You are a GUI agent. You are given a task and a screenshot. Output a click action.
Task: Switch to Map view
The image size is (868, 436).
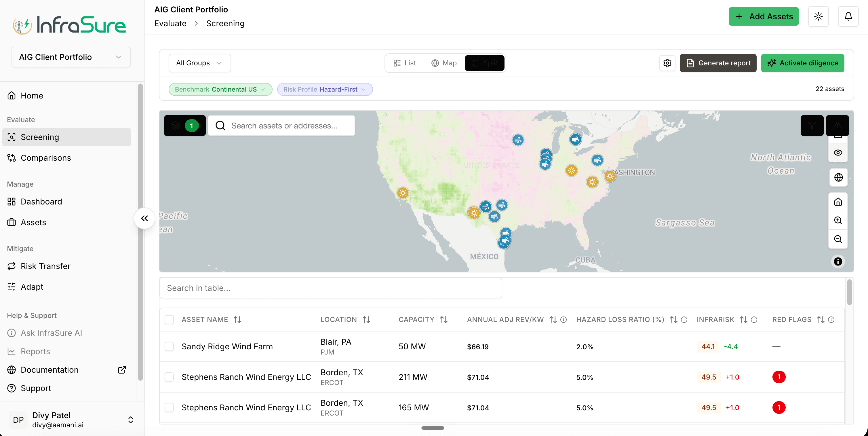coord(444,63)
